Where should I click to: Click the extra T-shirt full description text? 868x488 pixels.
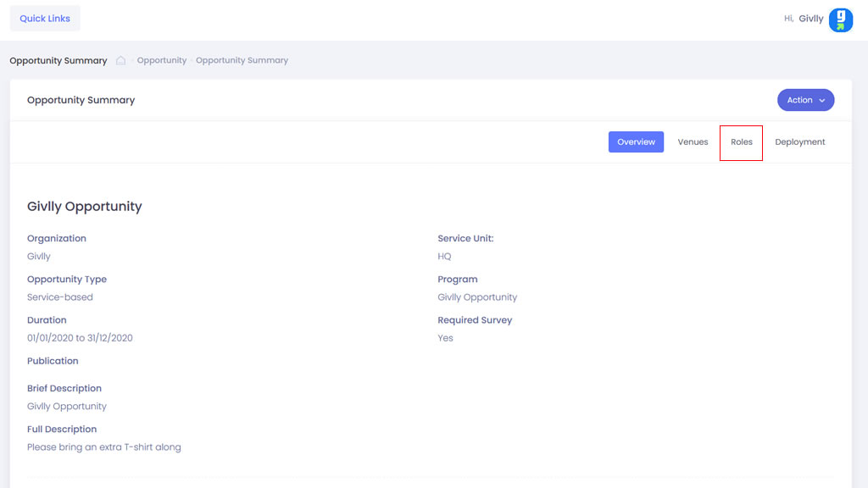[x=103, y=447]
